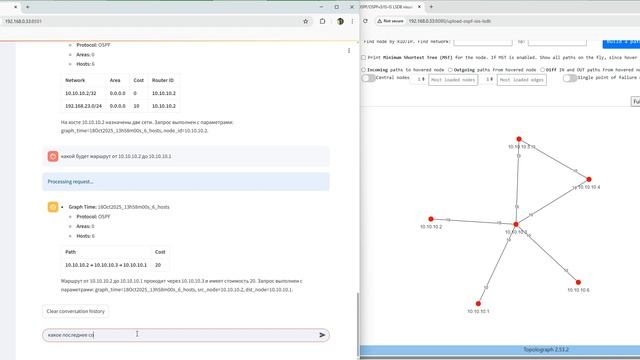Screen dimensions: 640x360
Task: Click Path column header in route table
Action: (71, 252)
